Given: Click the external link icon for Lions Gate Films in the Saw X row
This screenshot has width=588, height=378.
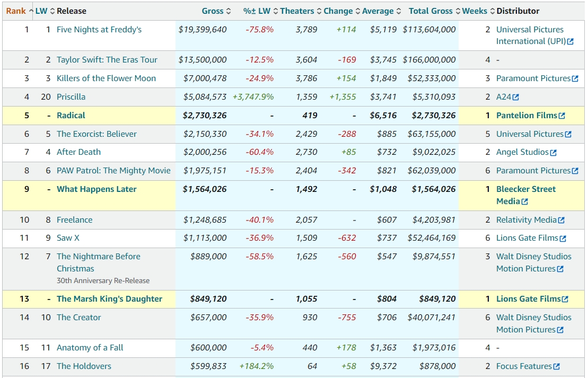Looking at the screenshot, I should click(563, 239).
